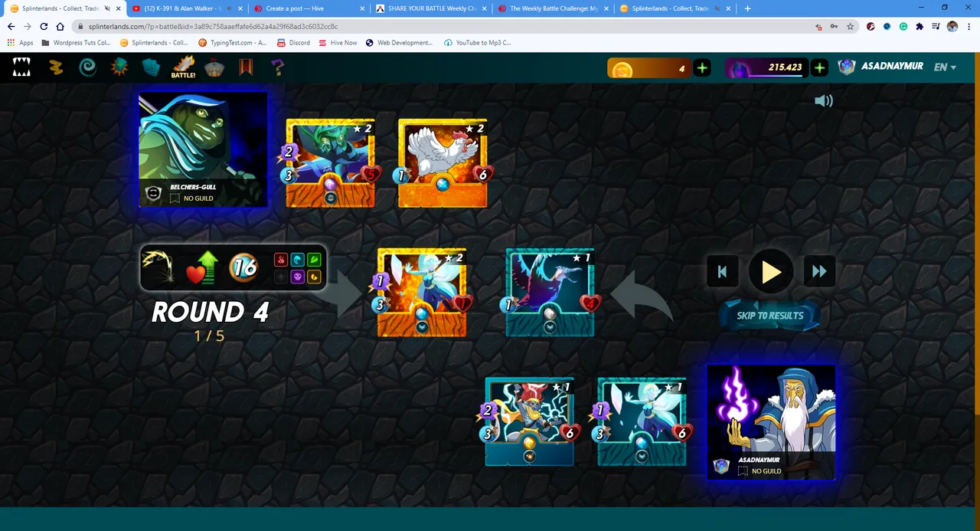Mute battle sound with speaker icon

point(824,100)
